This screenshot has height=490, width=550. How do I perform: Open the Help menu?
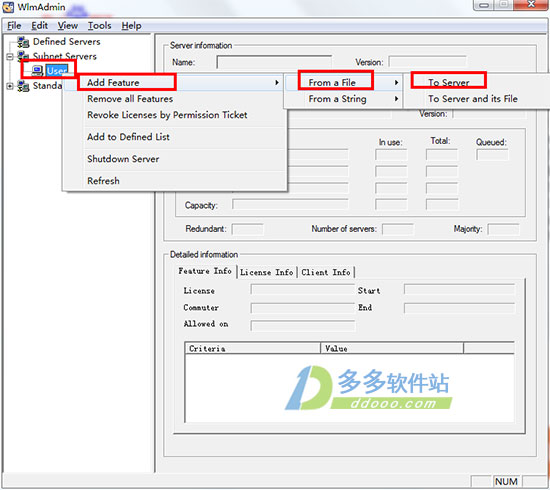131,26
